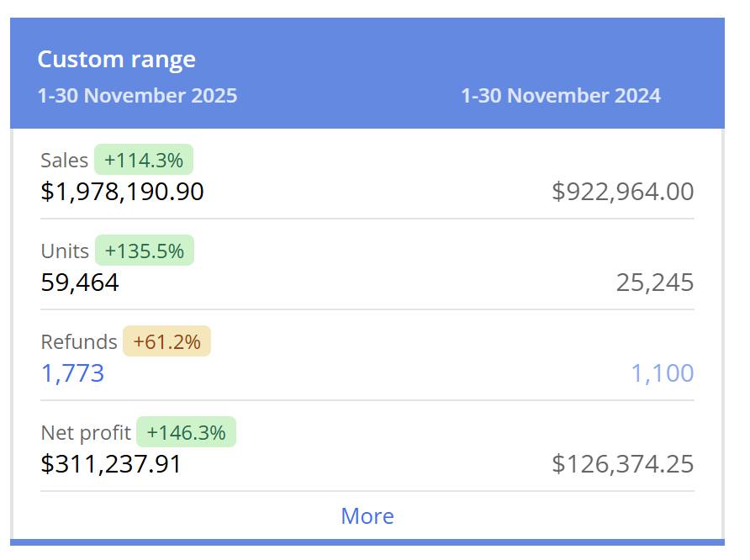Click the Net profit row label
The height and width of the screenshot is (560, 750).
(86, 432)
